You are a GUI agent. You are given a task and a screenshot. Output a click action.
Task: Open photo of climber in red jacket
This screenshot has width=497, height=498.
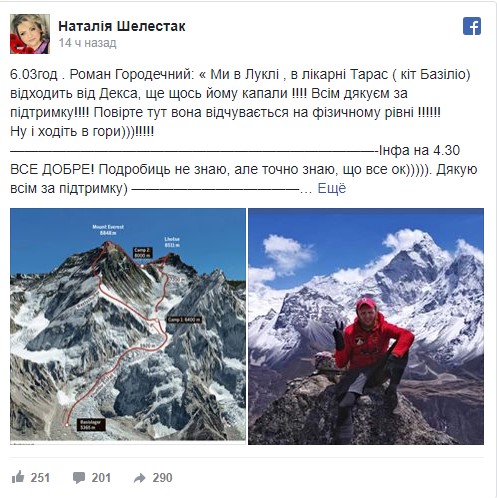click(366, 326)
